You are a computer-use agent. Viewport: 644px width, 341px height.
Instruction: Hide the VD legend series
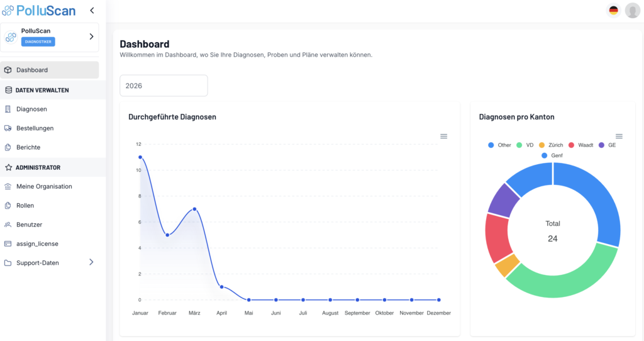point(525,145)
